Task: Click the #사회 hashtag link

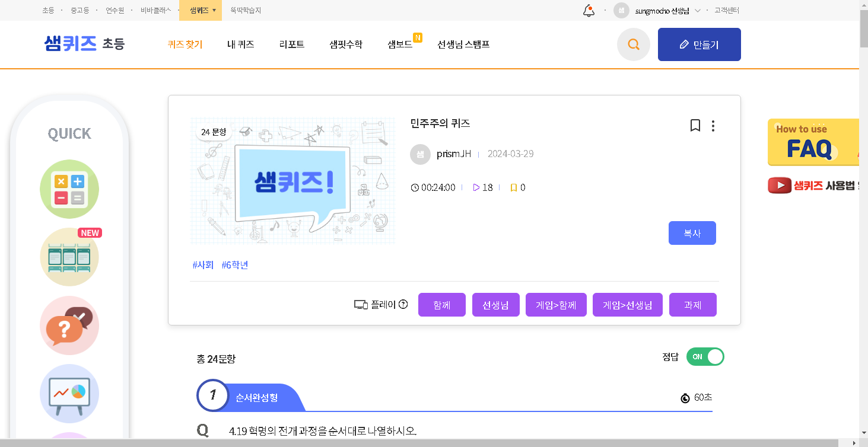Action: (x=203, y=265)
